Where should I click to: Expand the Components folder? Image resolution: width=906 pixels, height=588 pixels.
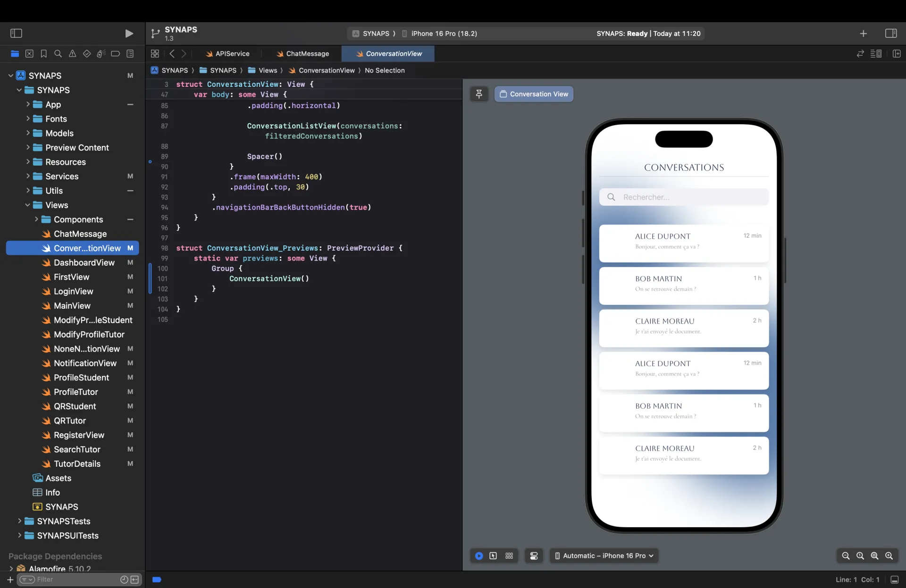coord(36,219)
